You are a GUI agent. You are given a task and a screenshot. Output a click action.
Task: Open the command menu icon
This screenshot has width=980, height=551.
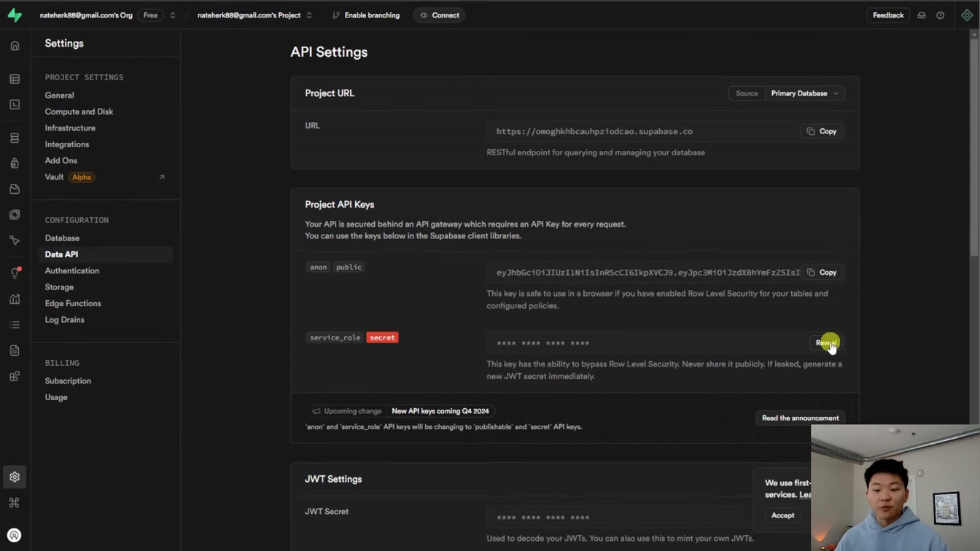coord(15,502)
